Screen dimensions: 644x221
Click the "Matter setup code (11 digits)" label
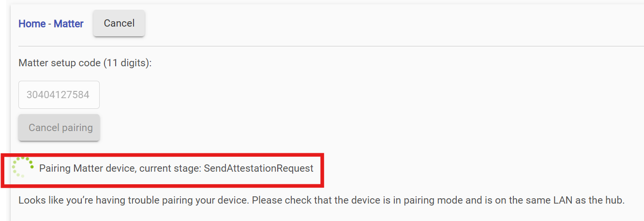tap(85, 63)
